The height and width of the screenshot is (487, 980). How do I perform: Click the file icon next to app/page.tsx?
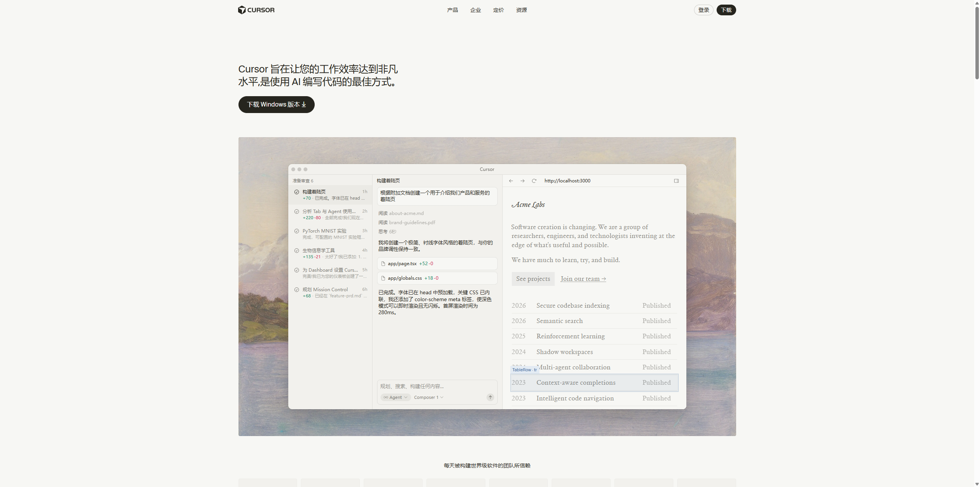click(383, 264)
